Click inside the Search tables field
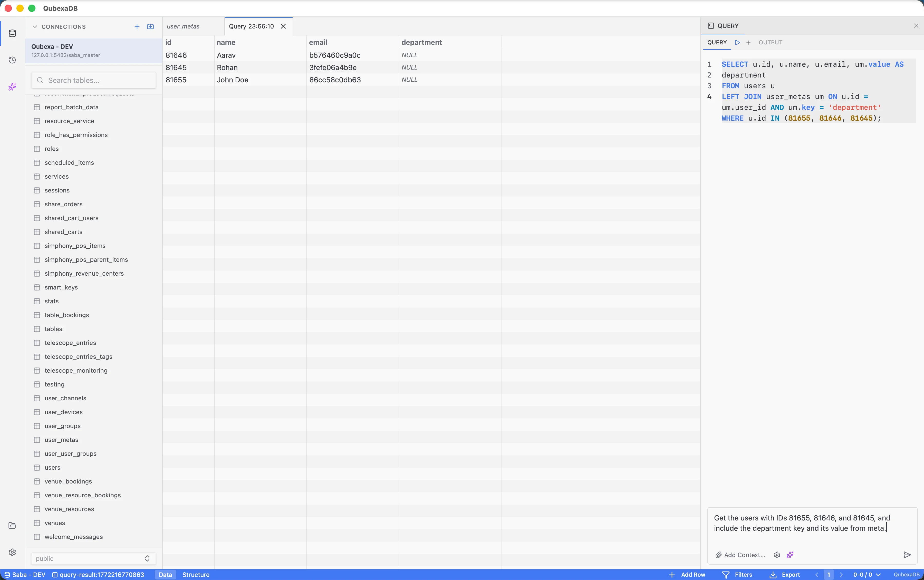The width and height of the screenshot is (924, 580). 93,80
